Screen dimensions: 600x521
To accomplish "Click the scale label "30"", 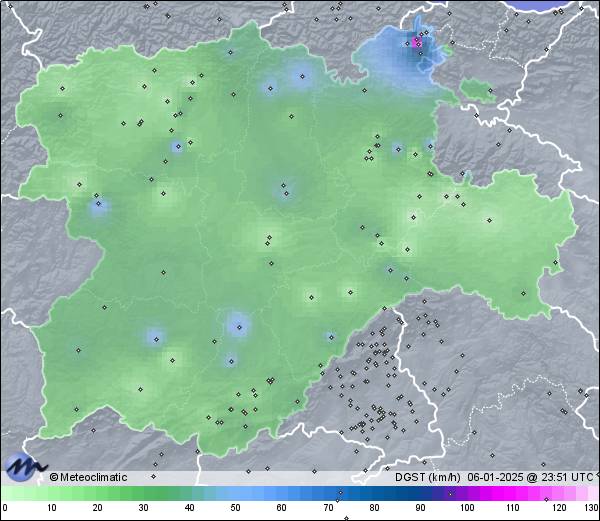I will pos(143,508).
